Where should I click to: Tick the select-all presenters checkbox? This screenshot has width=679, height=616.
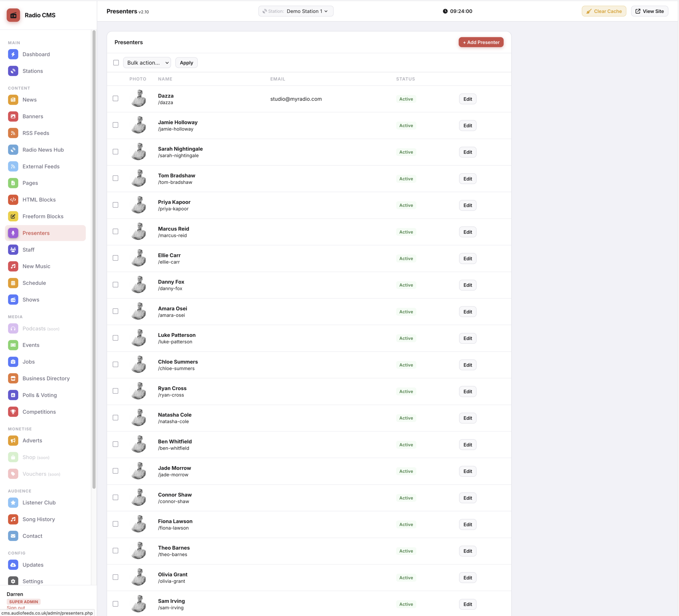116,63
